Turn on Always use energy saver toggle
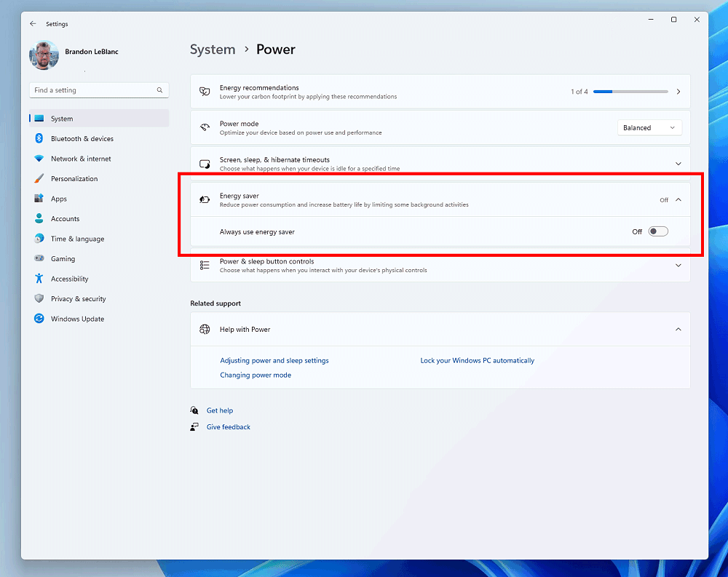This screenshot has height=577, width=728. 657,231
